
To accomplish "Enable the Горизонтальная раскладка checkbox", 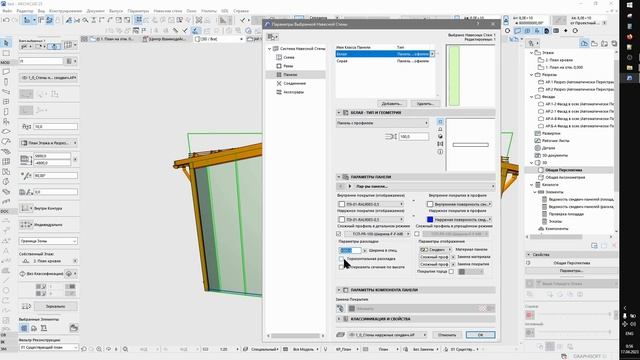I will 341,259.
